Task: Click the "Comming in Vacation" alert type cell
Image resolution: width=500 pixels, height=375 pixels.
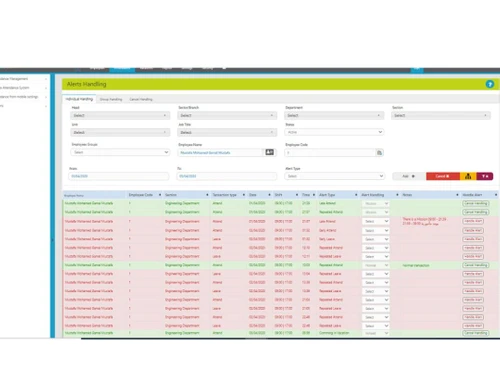Action: [334, 333]
